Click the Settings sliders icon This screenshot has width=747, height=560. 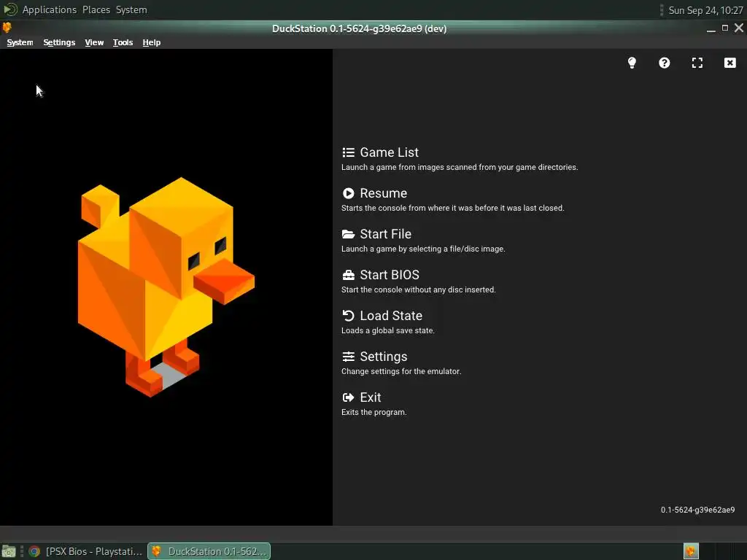coord(348,357)
